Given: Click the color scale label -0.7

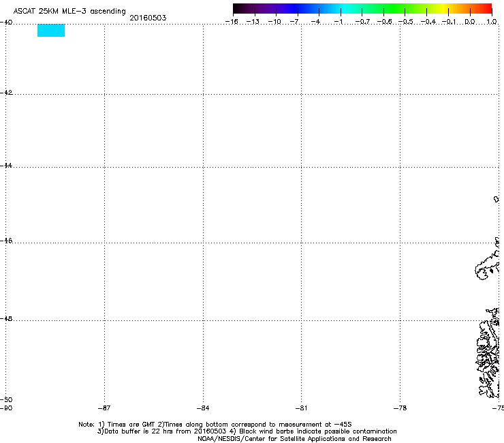Looking at the screenshot, I should click(x=362, y=22).
